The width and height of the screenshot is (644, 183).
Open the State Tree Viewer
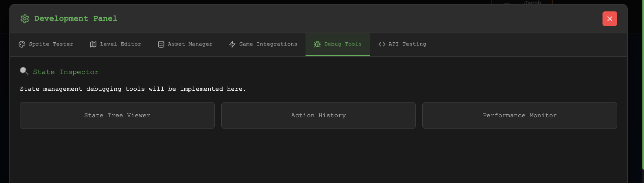pos(117,115)
